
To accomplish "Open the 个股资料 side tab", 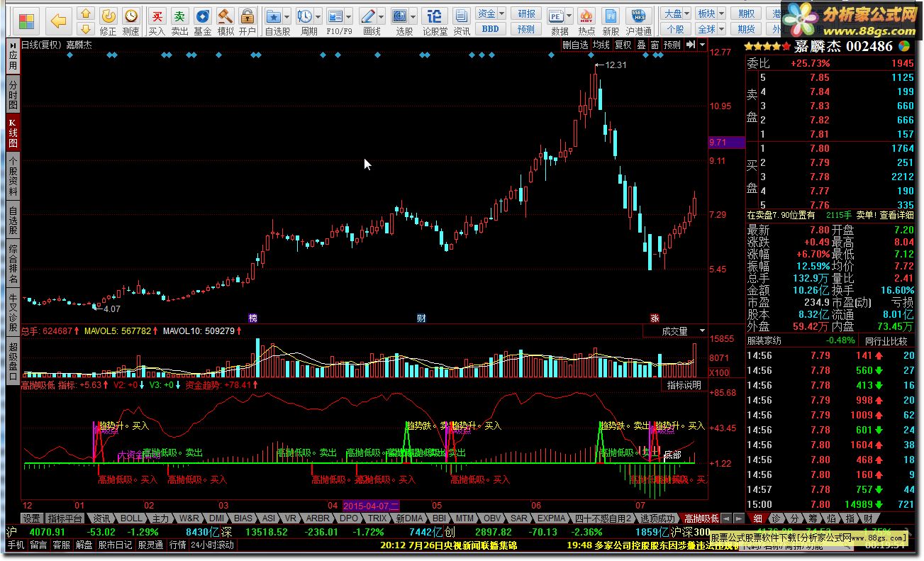I will click(13, 177).
